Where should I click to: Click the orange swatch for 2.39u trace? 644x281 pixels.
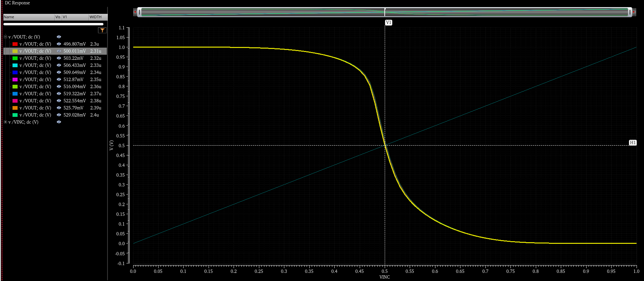pos(15,108)
